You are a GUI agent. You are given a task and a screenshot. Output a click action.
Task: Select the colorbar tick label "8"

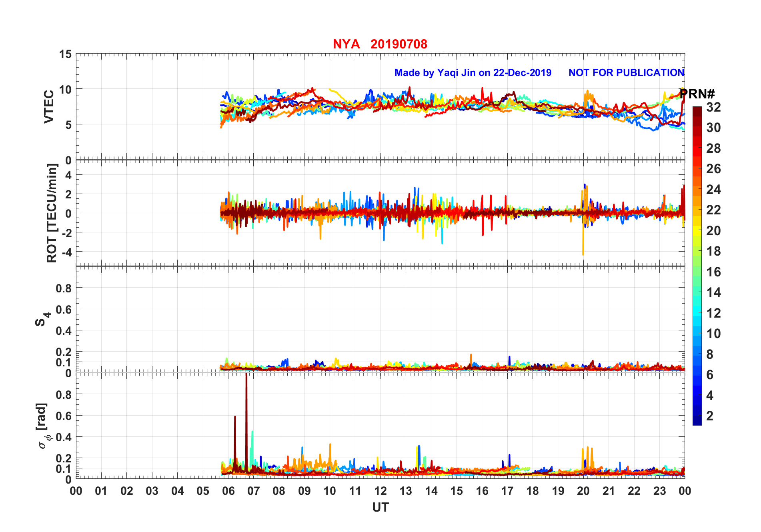click(x=710, y=354)
